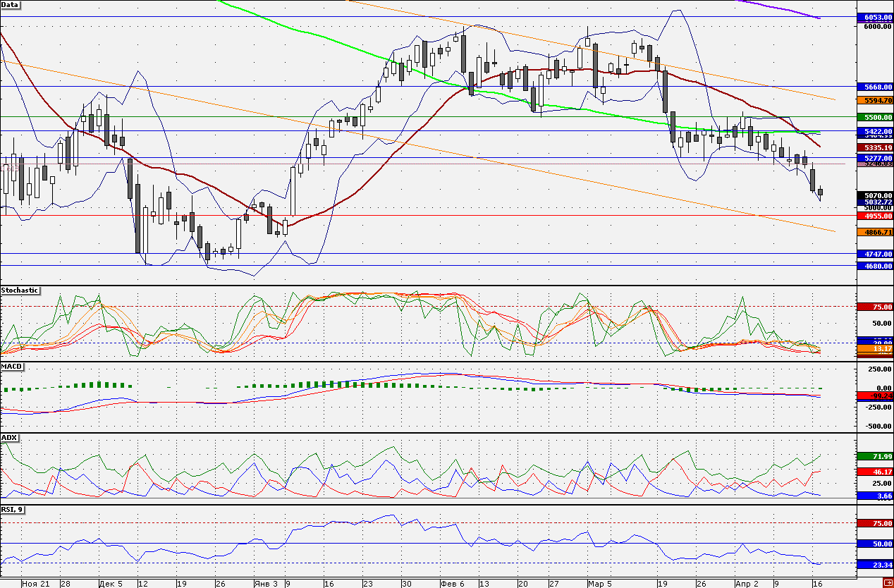894x588 pixels.
Task: Select the Stochastic panel label
Action: 20,290
